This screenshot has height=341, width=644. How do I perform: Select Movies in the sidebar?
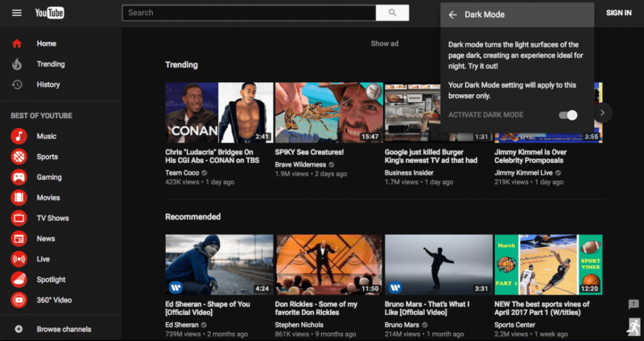(48, 198)
